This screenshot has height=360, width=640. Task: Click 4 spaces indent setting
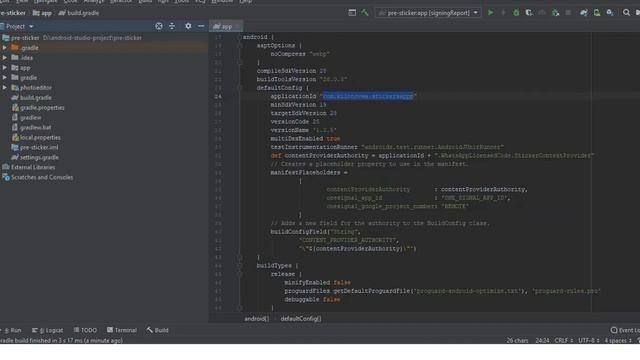(618, 340)
